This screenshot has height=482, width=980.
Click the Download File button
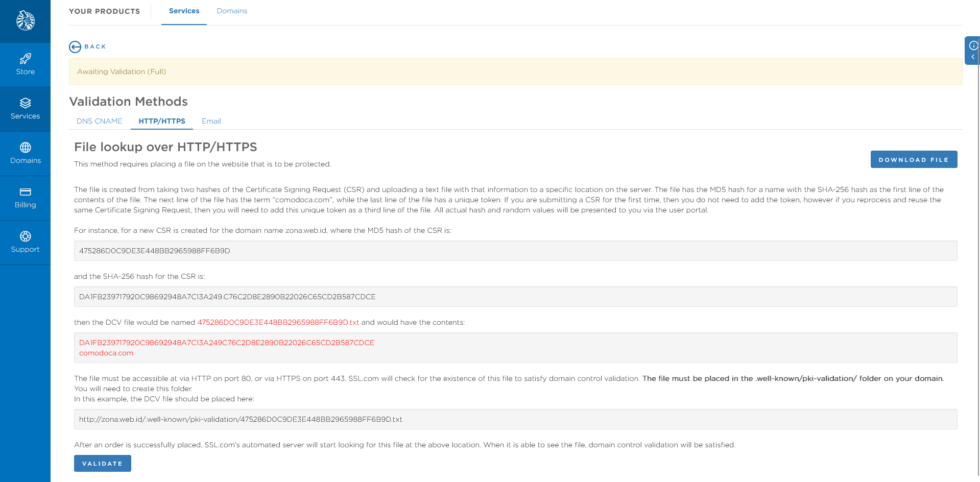pyautogui.click(x=914, y=159)
